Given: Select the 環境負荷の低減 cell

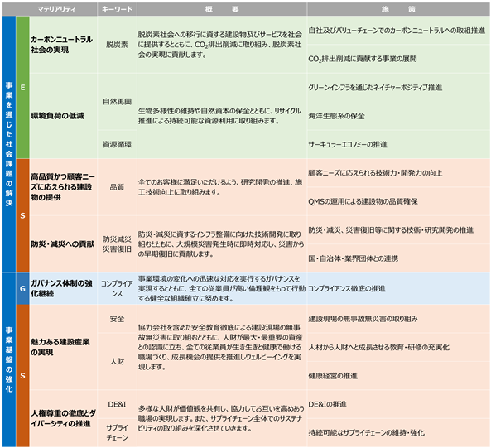Looking at the screenshot, I should 63,116.
